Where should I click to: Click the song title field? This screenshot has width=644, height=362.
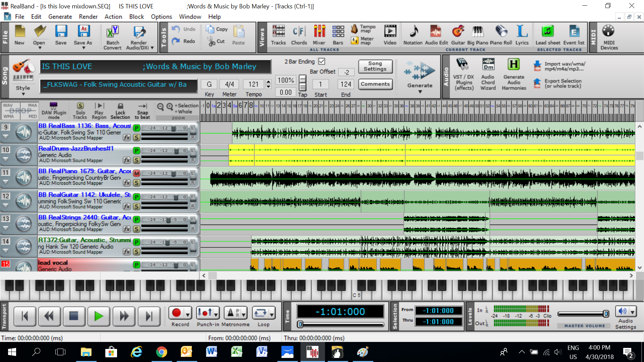(x=155, y=66)
